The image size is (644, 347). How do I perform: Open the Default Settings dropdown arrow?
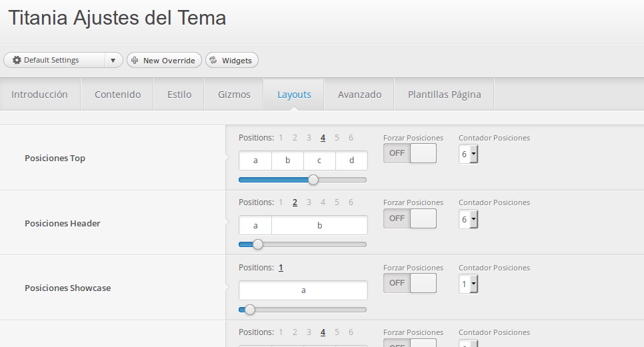113,61
